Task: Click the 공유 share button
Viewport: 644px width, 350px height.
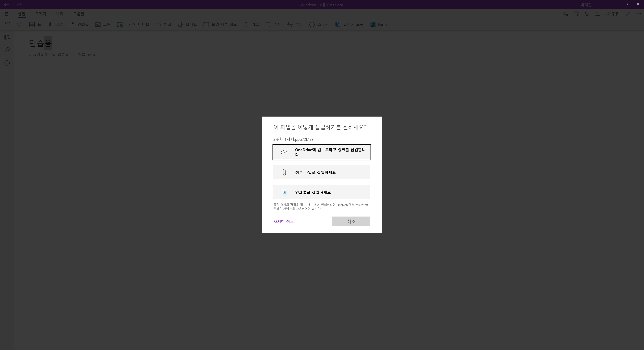Action: tap(612, 14)
